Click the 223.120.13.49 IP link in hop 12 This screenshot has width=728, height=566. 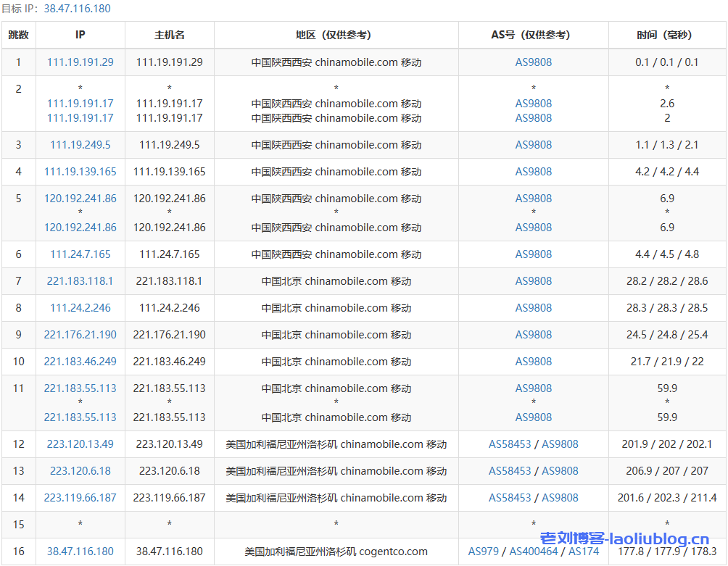coord(80,444)
